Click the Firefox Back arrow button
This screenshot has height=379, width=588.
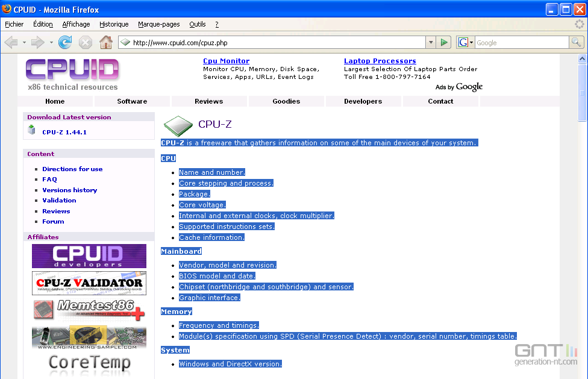[11, 42]
